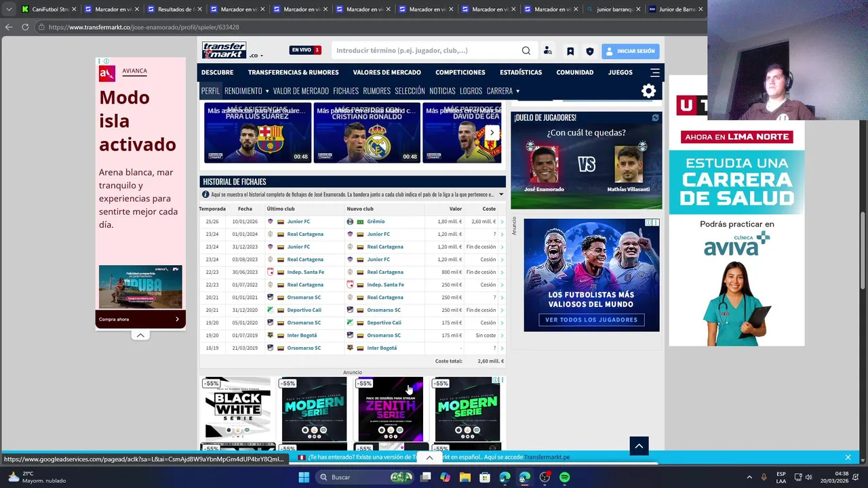Open the hamburger menu icon
The height and width of the screenshot is (488, 868).
[x=654, y=73]
